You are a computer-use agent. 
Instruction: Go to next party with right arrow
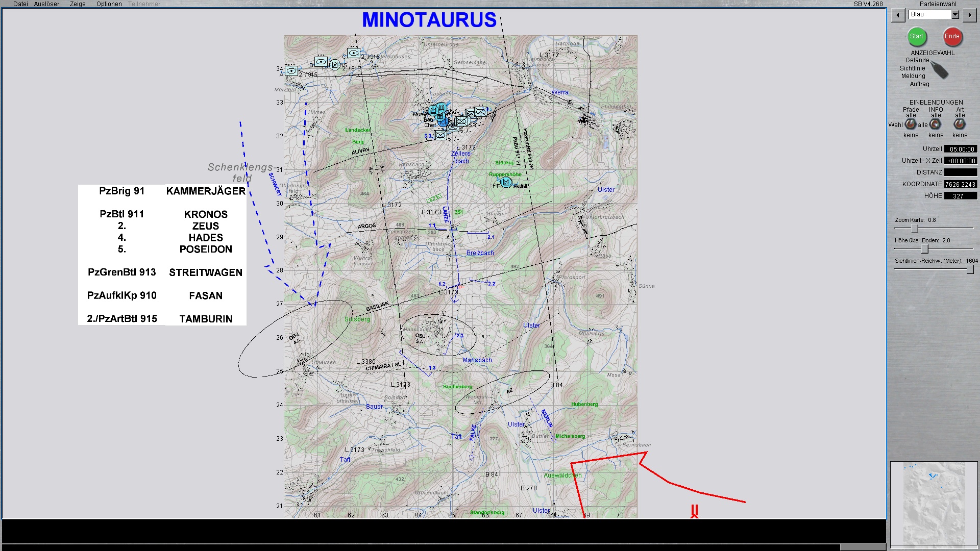(x=969, y=15)
